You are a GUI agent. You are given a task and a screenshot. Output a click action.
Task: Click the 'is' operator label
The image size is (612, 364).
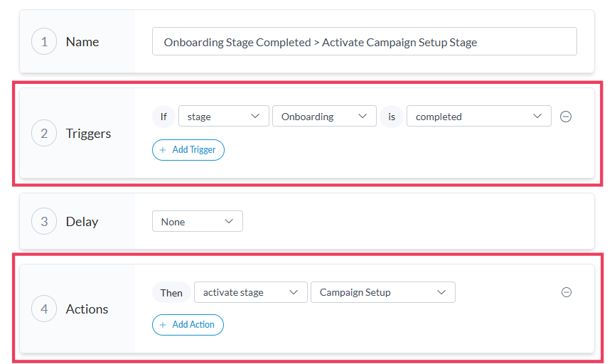pos(392,117)
